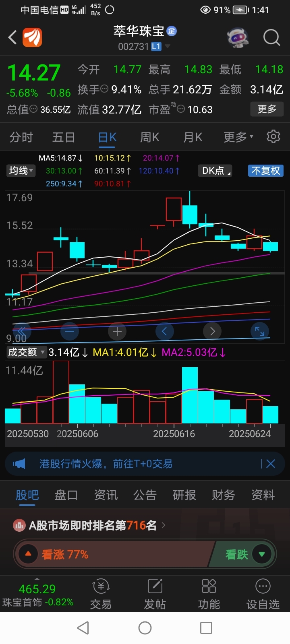Open 股吧 forum tab
The height and width of the screenshot is (644, 290).
click(27, 495)
